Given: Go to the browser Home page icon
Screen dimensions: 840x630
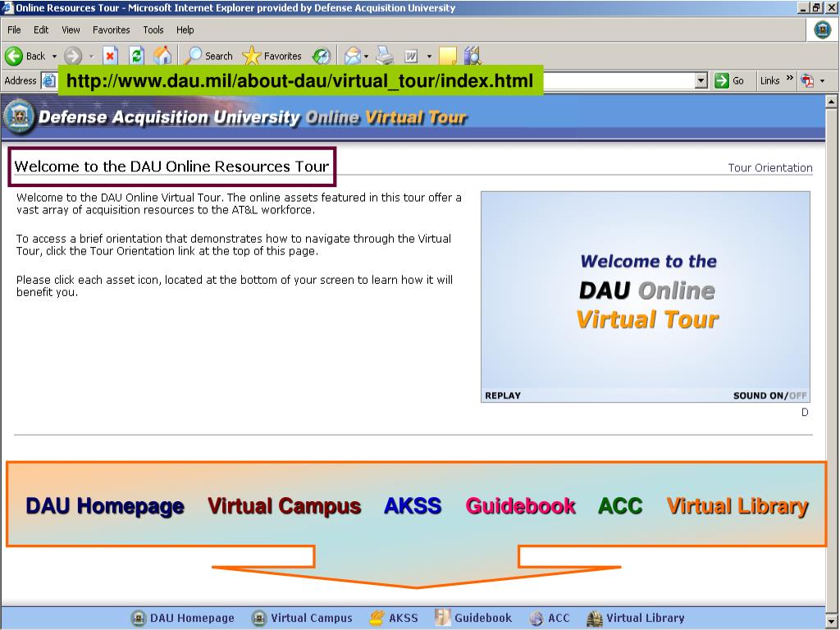Looking at the screenshot, I should [x=163, y=56].
